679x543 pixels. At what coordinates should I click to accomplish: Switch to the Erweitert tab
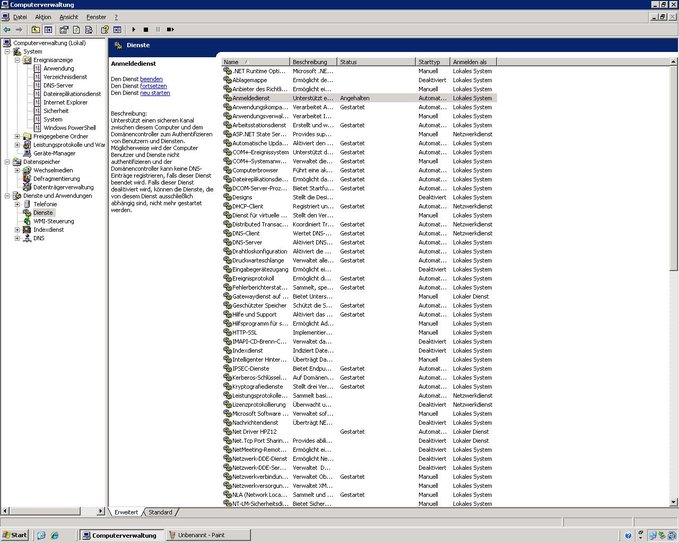tap(126, 512)
